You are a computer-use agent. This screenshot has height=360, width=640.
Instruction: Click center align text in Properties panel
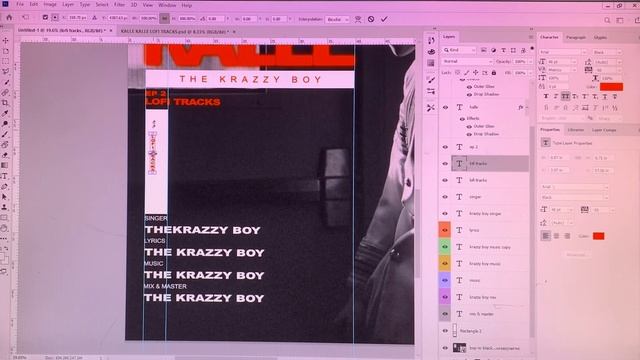click(556, 236)
